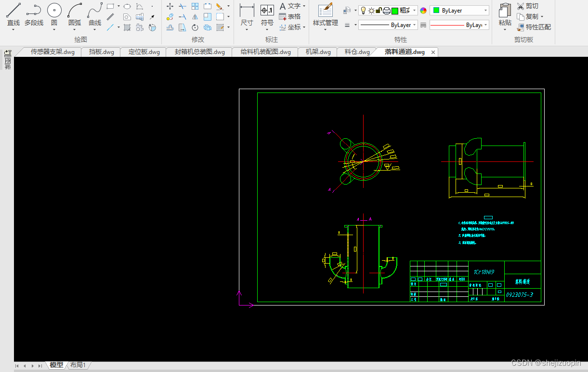Switch to 布局1 layout tab
Viewport: 588px width, 372px height.
pos(78,365)
